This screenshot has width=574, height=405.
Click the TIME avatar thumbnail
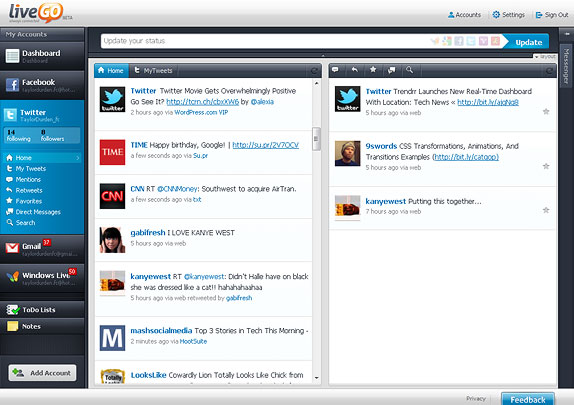coord(112,152)
